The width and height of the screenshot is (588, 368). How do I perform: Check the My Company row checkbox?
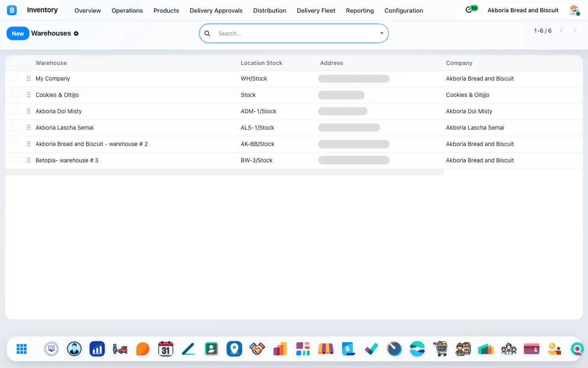(x=15, y=78)
